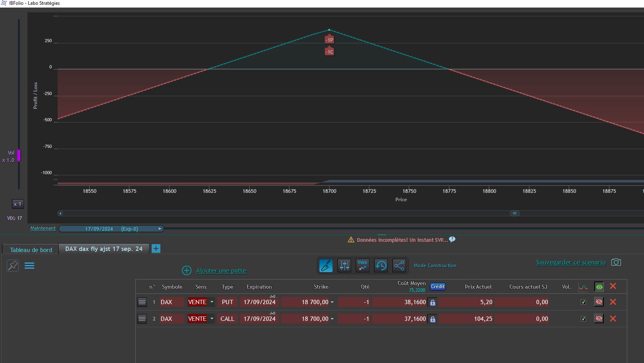644x363 pixels.
Task: Switch to the Tableau de bord tab
Action: (x=31, y=250)
